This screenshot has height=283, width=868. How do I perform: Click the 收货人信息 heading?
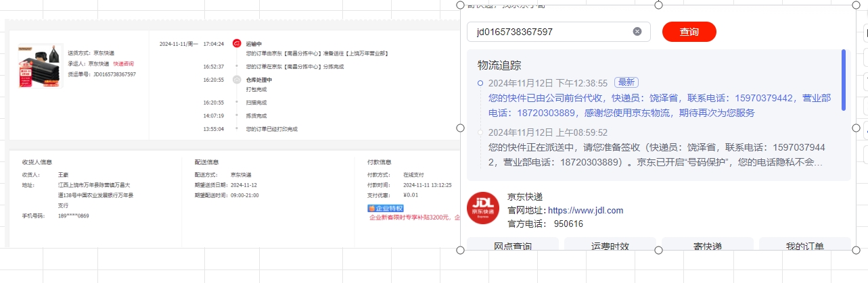click(37, 162)
